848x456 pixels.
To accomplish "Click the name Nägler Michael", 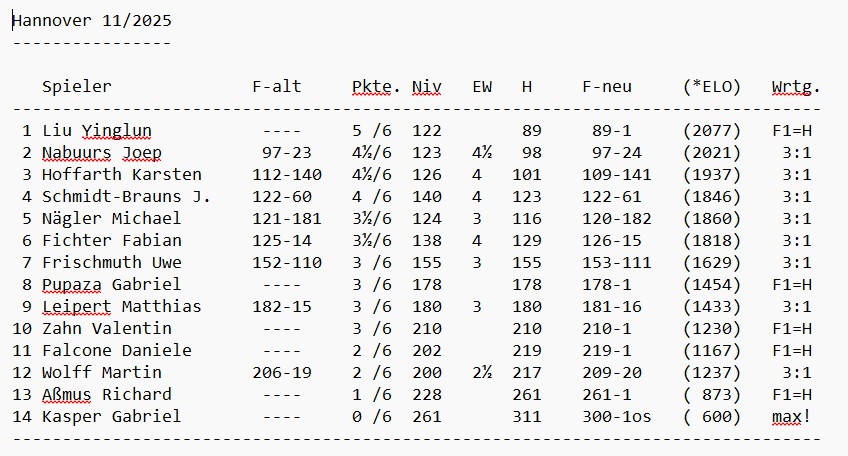I will click(112, 219).
